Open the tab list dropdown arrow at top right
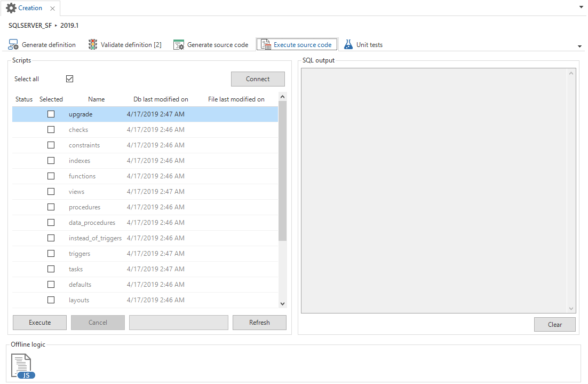Image resolution: width=588 pixels, height=384 pixels. pos(581,7)
